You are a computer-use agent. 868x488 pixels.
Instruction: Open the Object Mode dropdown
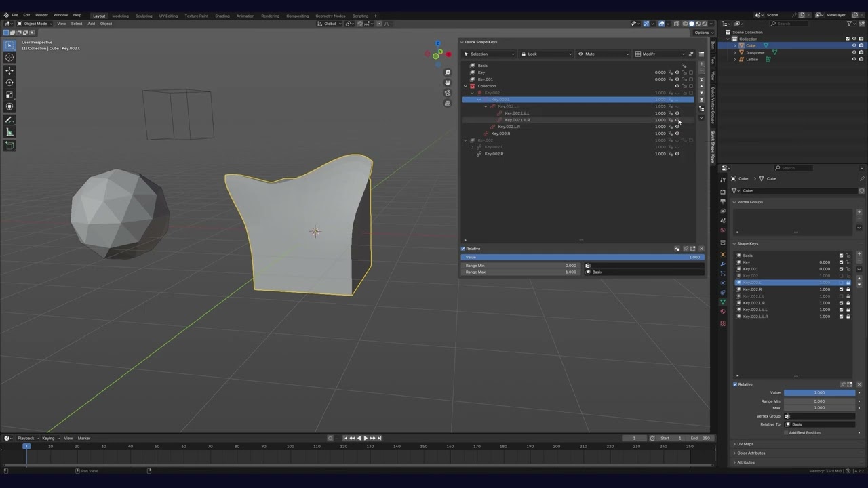click(35, 24)
